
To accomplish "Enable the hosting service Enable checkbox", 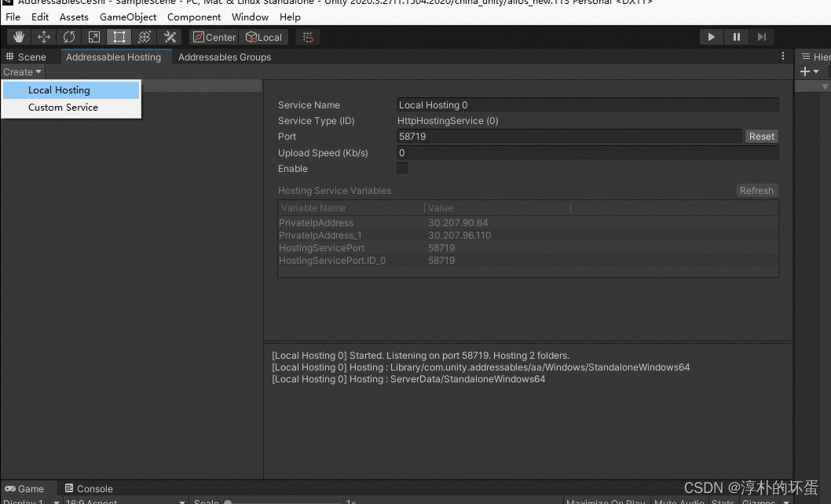I will 402,167.
